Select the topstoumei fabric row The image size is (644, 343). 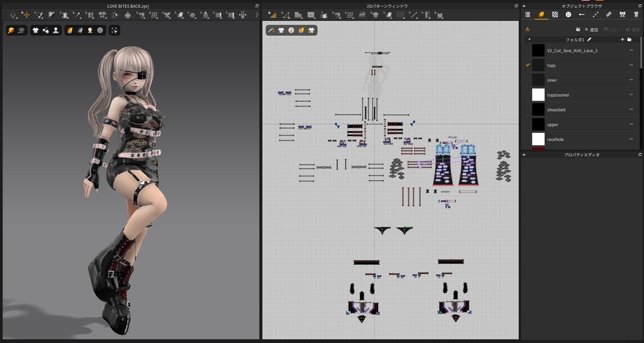[x=582, y=95]
